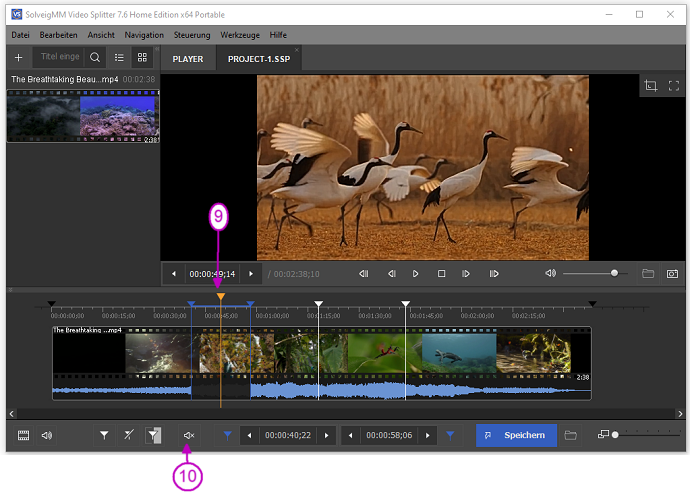690x497 pixels.
Task: Open the Datei menu
Action: click(x=20, y=35)
